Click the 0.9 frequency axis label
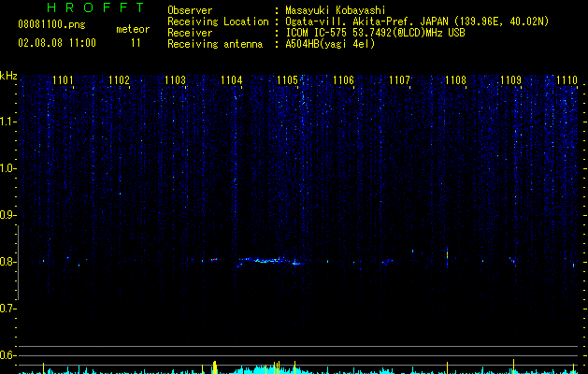This screenshot has width=588, height=374. [x=7, y=215]
